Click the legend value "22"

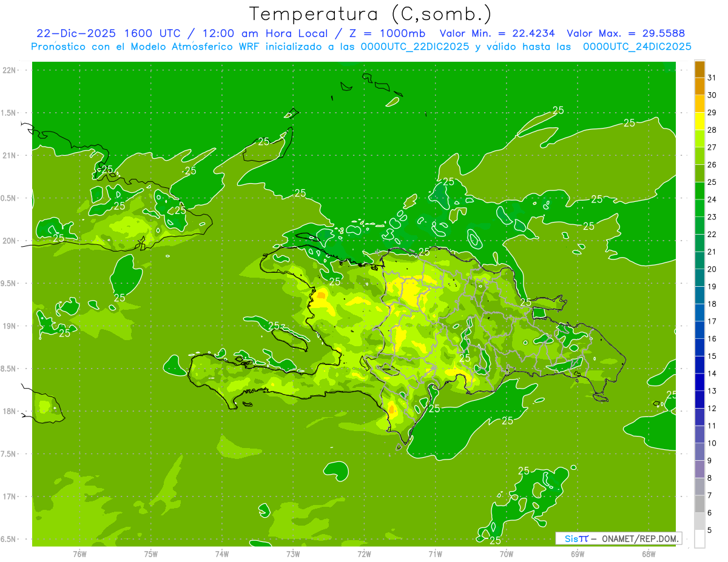(712, 235)
